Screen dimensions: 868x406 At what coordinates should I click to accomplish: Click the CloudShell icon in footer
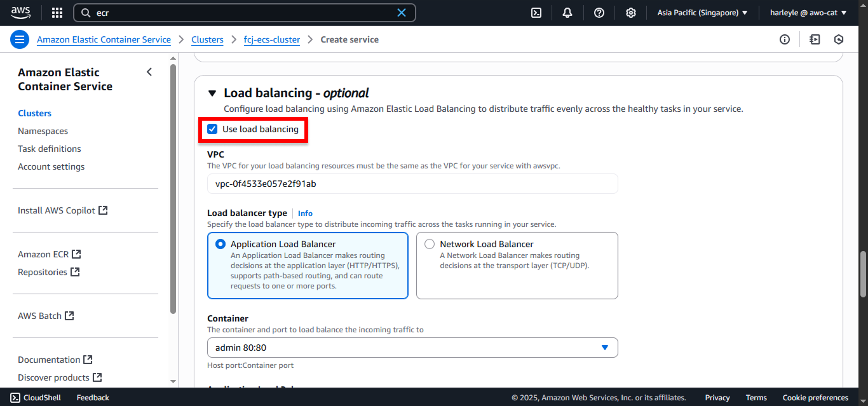[15, 398]
